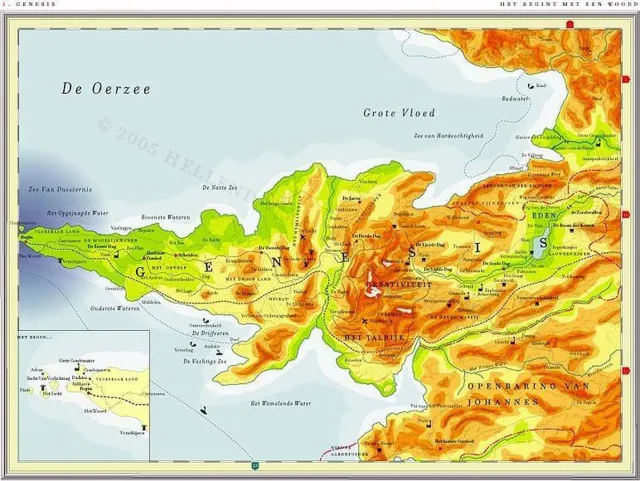Click the large letter G of Genesis

[140, 272]
